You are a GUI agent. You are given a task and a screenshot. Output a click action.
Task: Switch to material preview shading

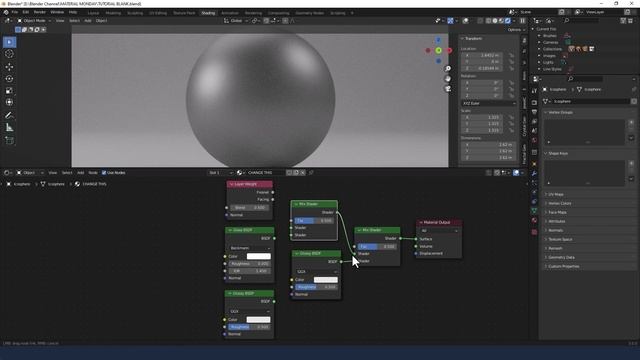click(501, 20)
